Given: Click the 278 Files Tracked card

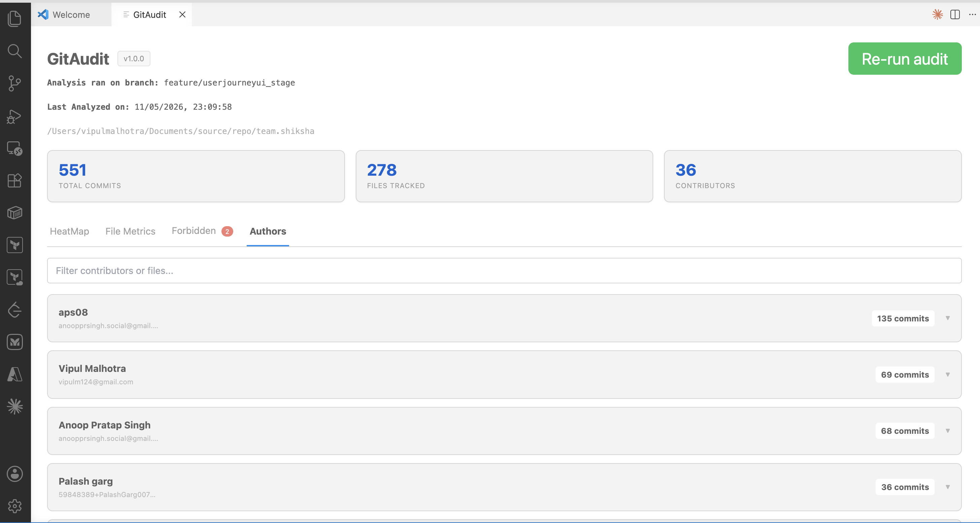Looking at the screenshot, I should point(504,176).
